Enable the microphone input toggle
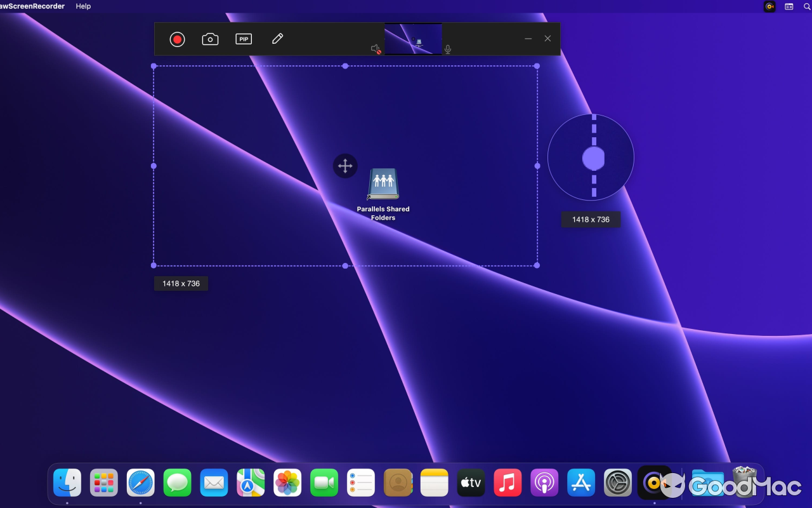 447,48
